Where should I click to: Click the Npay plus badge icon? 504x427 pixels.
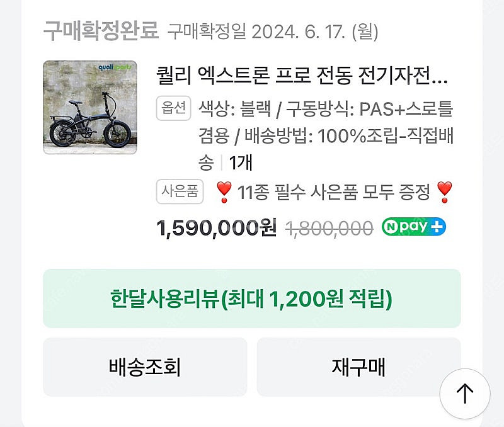point(413,227)
